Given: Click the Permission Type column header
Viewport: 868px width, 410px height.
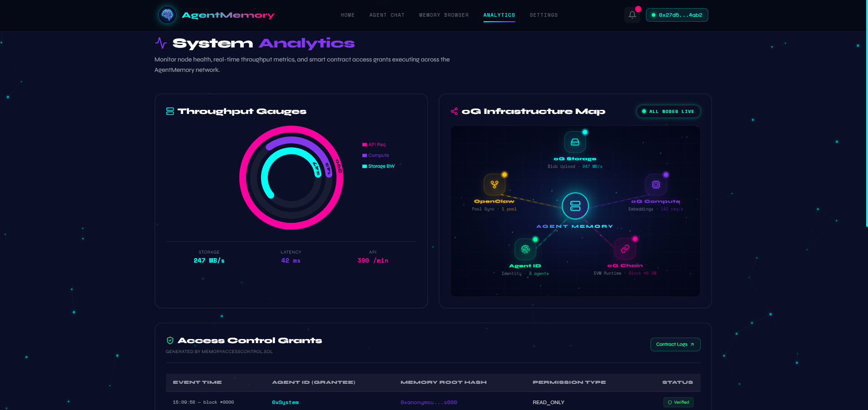Looking at the screenshot, I should 569,382.
